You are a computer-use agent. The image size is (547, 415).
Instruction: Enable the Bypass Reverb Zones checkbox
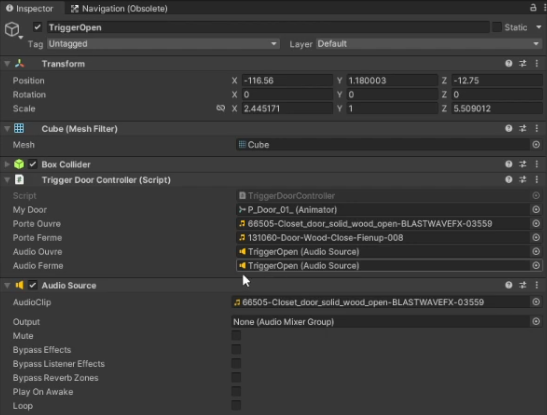(236, 377)
